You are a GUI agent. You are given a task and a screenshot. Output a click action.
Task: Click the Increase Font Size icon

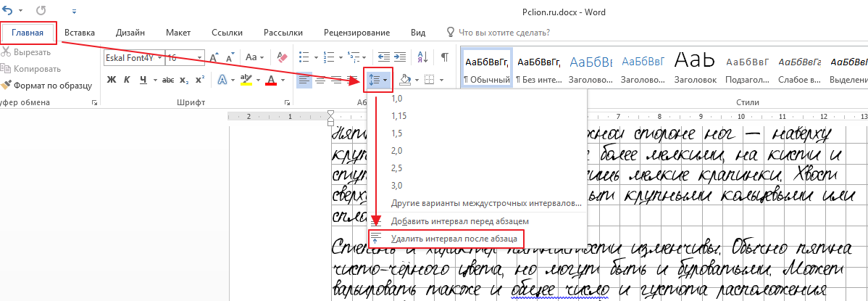214,57
